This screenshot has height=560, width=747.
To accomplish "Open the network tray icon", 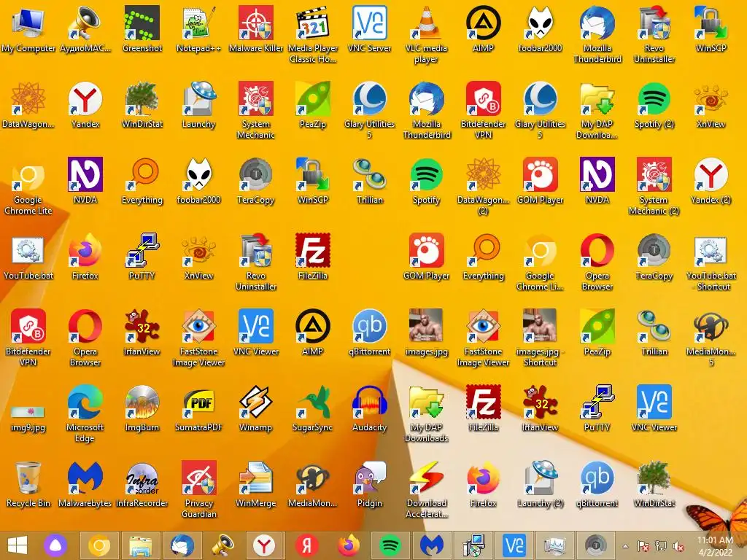I will click(661, 546).
